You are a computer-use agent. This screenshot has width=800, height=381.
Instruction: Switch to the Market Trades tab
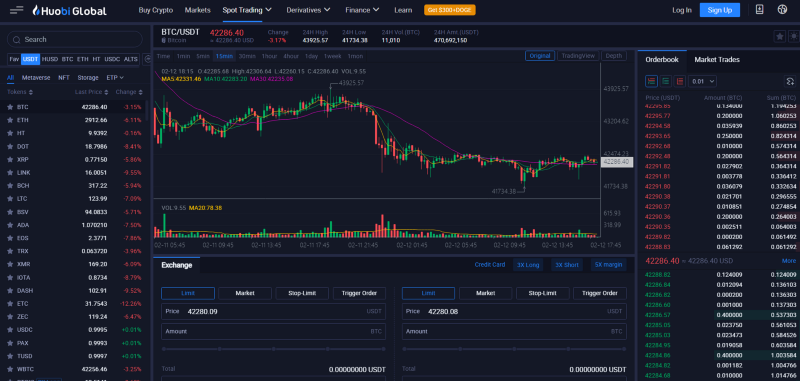tap(717, 60)
